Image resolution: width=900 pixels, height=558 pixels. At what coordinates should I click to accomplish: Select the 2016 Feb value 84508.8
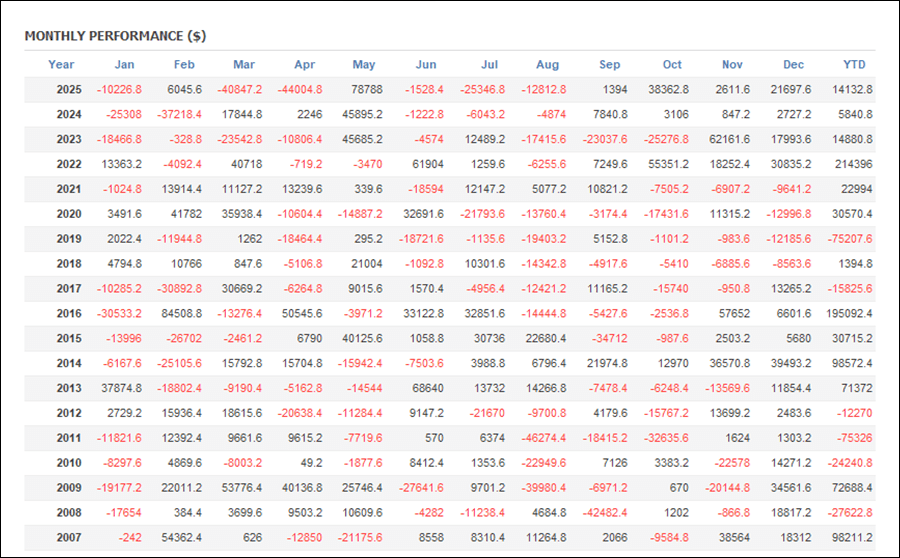[181, 313]
